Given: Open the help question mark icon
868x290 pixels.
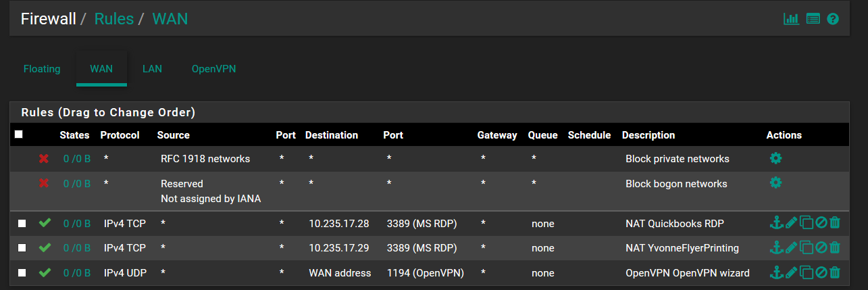Looking at the screenshot, I should coord(833,19).
